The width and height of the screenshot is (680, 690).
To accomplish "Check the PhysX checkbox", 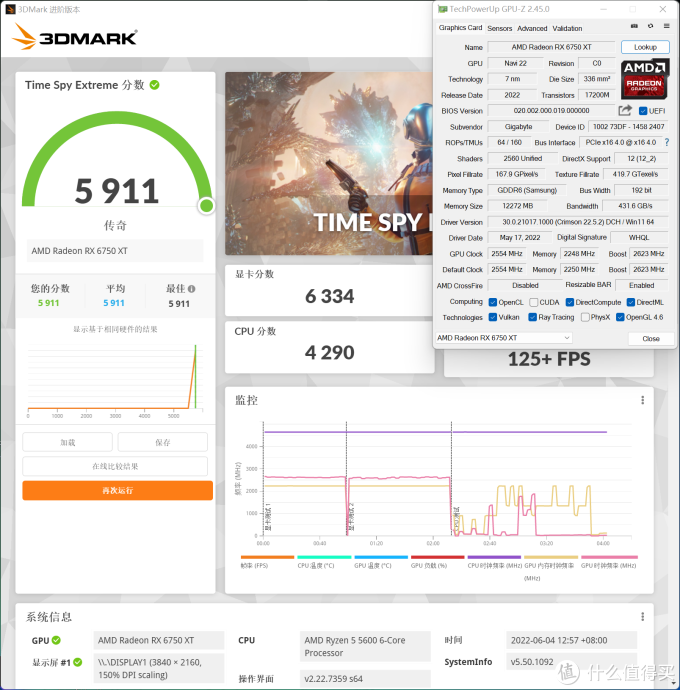I will pos(583,317).
